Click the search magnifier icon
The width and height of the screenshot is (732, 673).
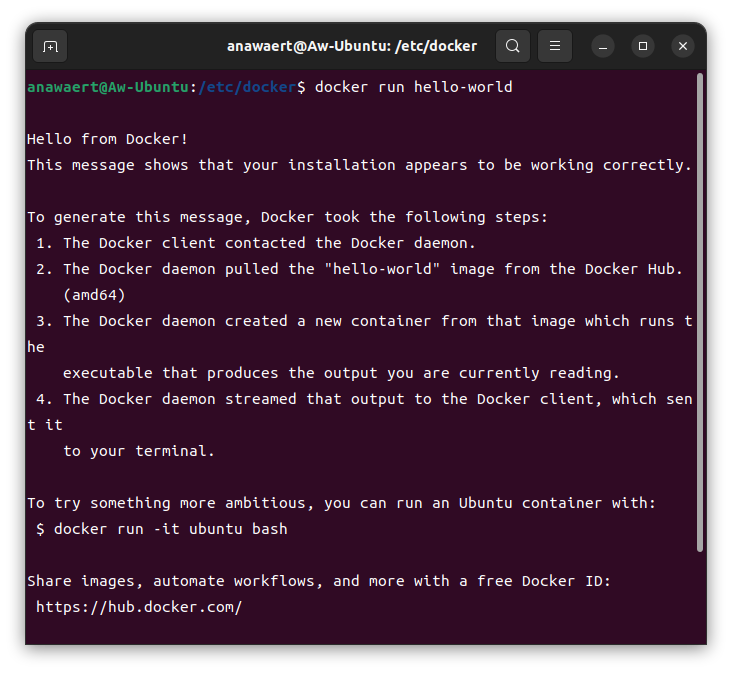tap(512, 46)
